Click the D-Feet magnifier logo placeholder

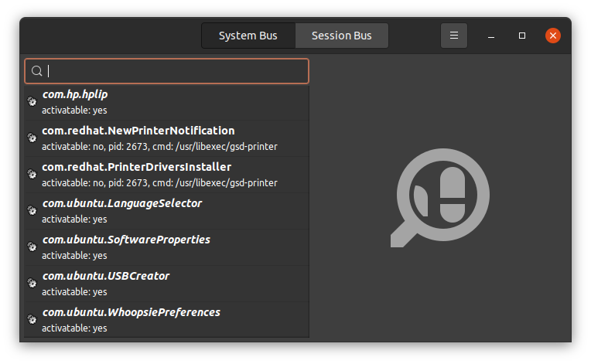click(440, 198)
